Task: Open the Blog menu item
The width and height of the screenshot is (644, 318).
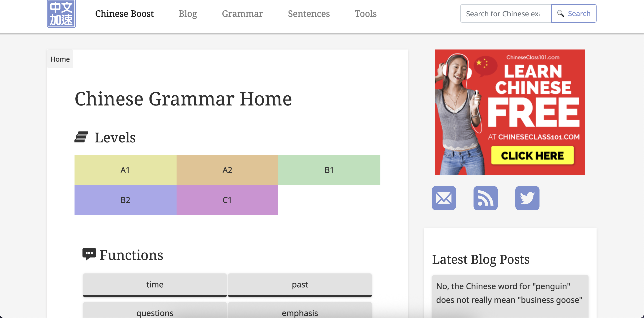Action: click(x=188, y=13)
